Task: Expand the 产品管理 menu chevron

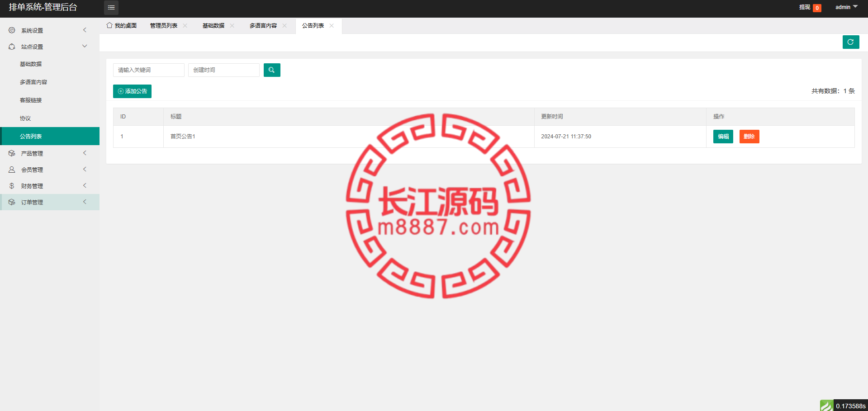Action: pos(85,153)
